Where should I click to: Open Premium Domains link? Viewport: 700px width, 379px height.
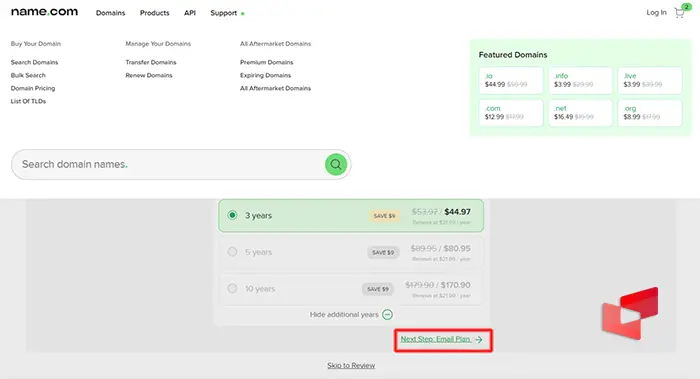[267, 62]
